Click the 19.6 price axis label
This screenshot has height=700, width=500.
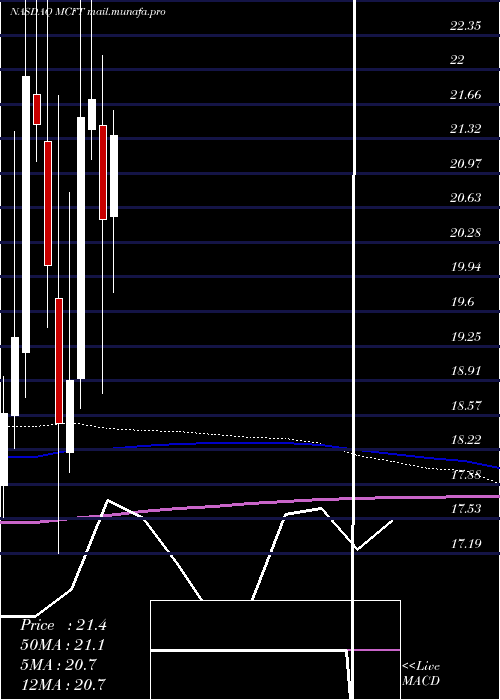462,302
